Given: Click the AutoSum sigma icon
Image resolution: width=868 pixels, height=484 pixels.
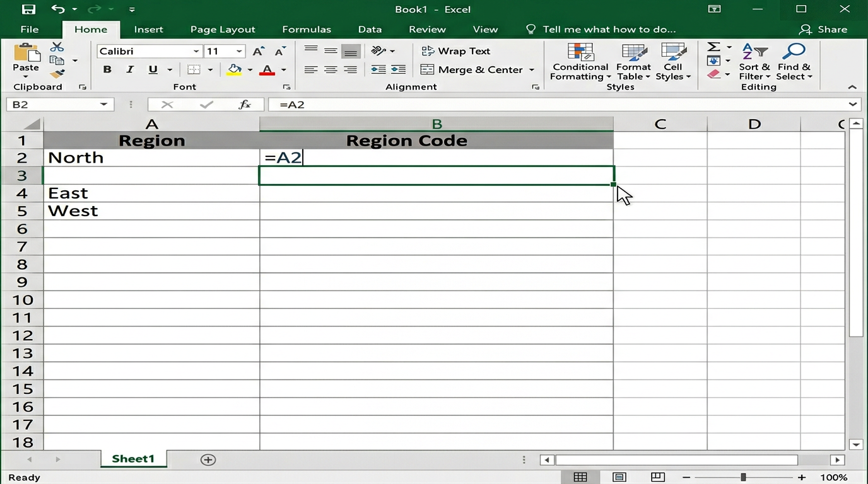Looking at the screenshot, I should pos(713,47).
